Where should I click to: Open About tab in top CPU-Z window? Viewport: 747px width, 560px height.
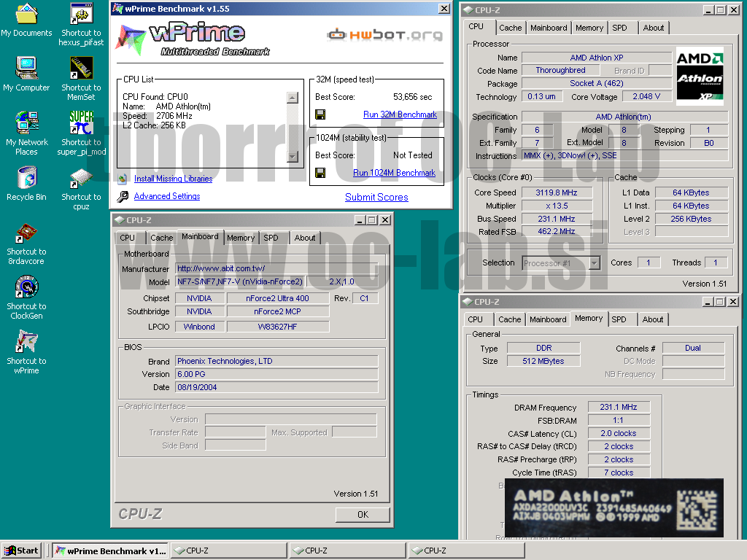tap(654, 28)
